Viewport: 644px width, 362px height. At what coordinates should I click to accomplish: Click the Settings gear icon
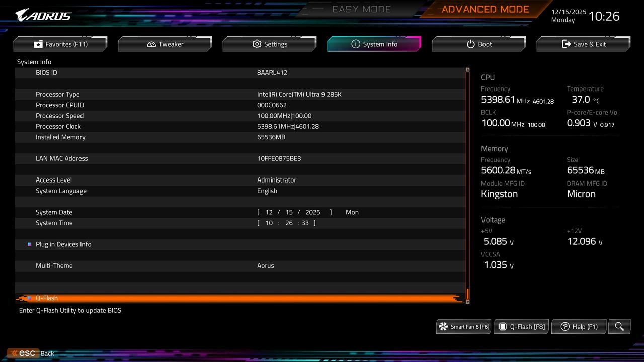(x=257, y=44)
